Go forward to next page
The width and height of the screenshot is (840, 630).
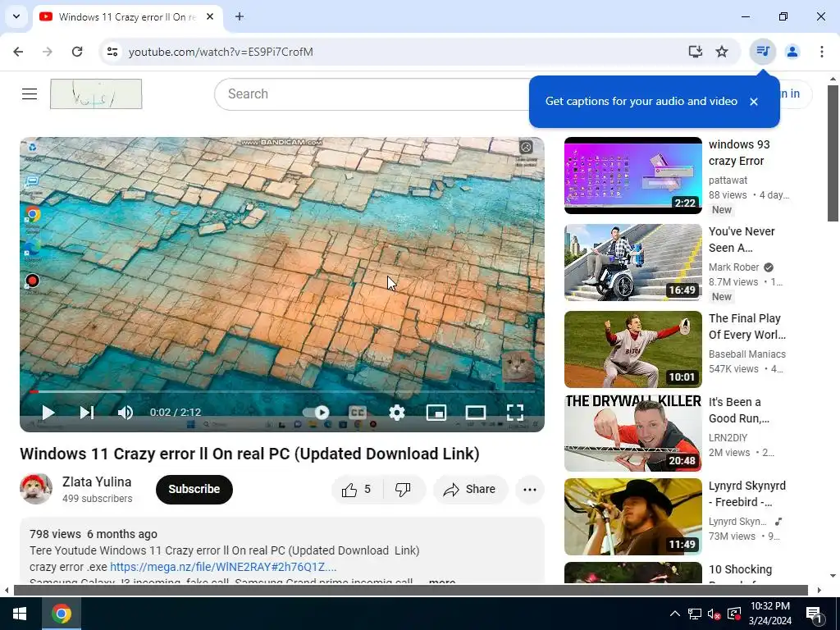(48, 52)
